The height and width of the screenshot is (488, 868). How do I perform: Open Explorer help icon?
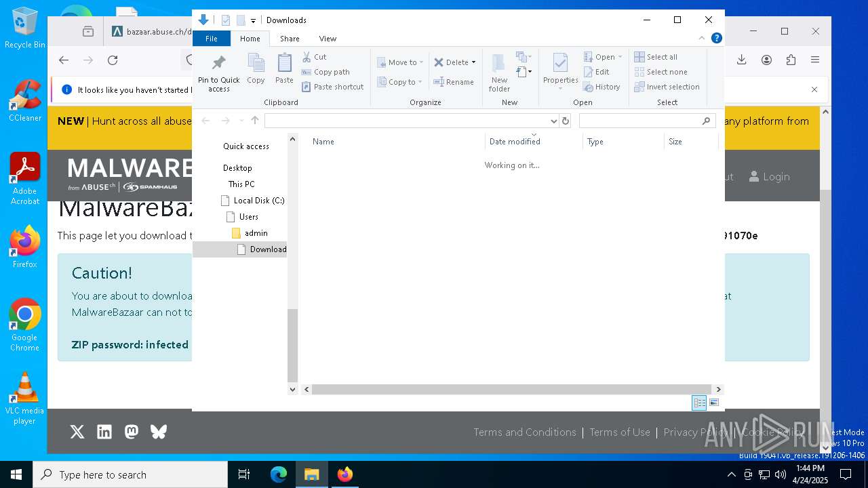[x=716, y=39]
